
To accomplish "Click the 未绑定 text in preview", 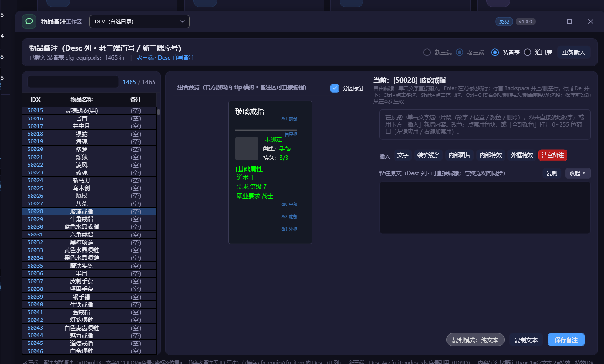I will pyautogui.click(x=274, y=139).
